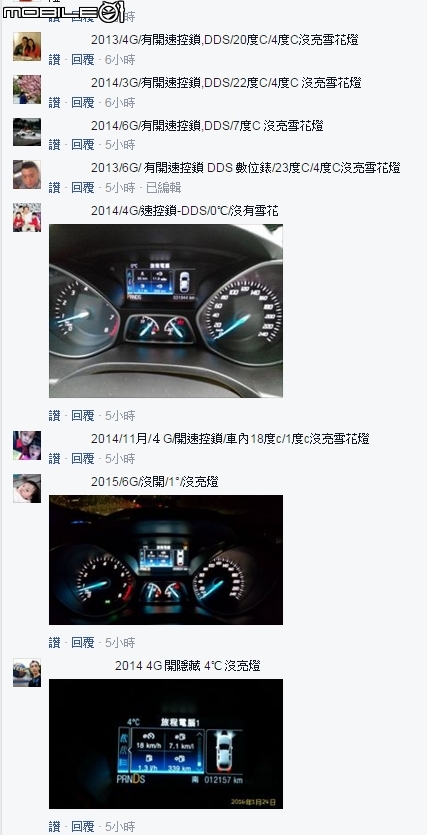Reply to the 2013/6G comment via 回覆
This screenshot has width=427, height=835.
point(83,187)
